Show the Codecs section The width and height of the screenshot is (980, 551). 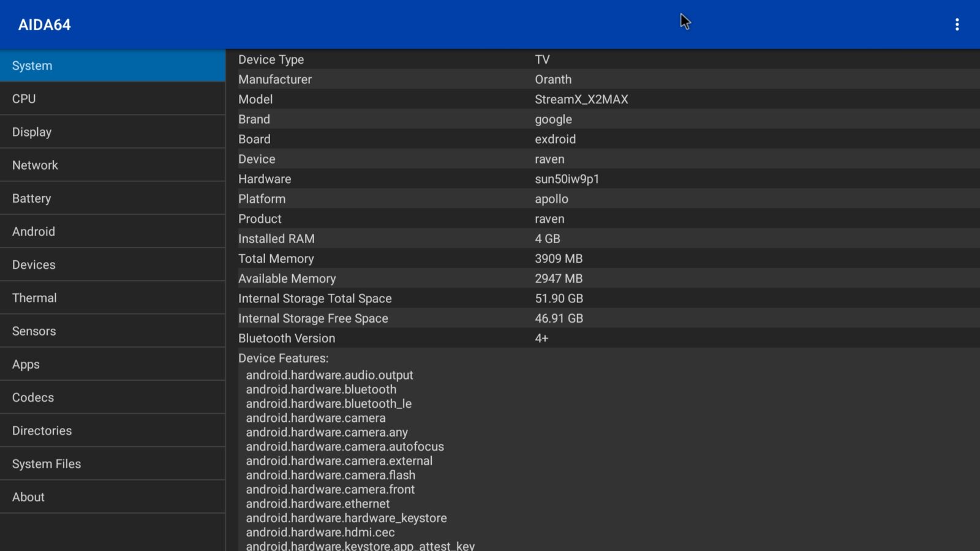point(113,397)
